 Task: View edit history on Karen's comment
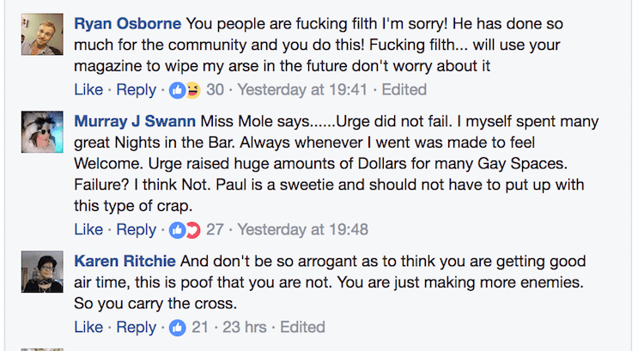[302, 327]
